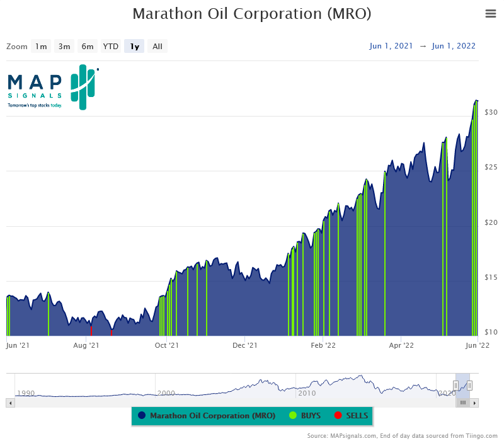
Task: Click the 2000 label in navigator
Action: tap(166, 393)
